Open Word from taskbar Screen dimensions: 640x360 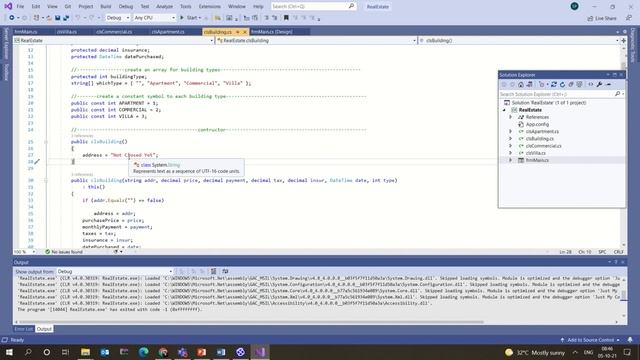click(221, 352)
